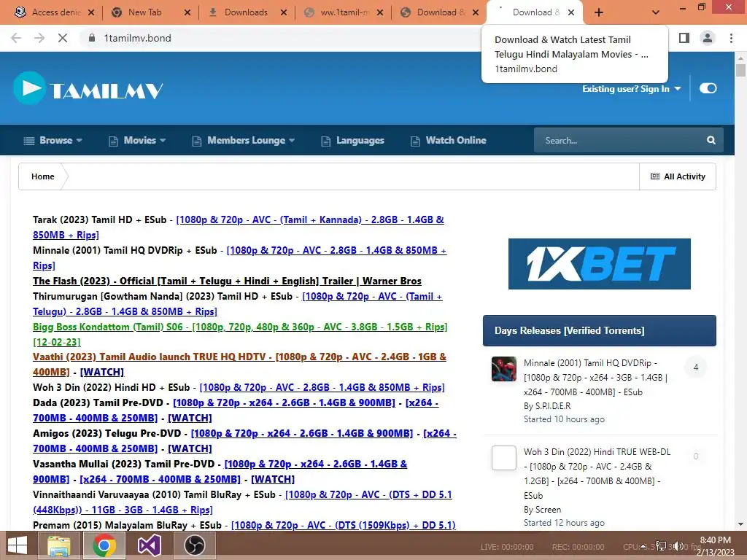Click the All Activity feed icon
Viewport: 747px width, 560px height.
click(655, 176)
